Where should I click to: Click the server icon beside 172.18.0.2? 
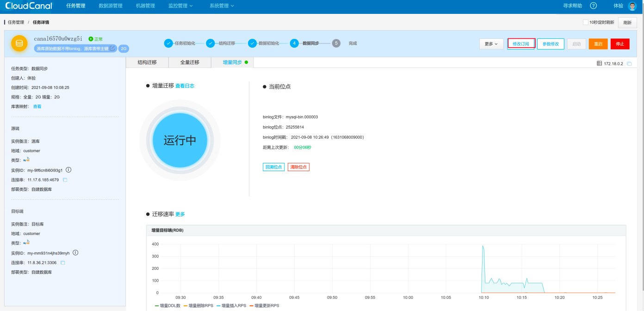600,63
